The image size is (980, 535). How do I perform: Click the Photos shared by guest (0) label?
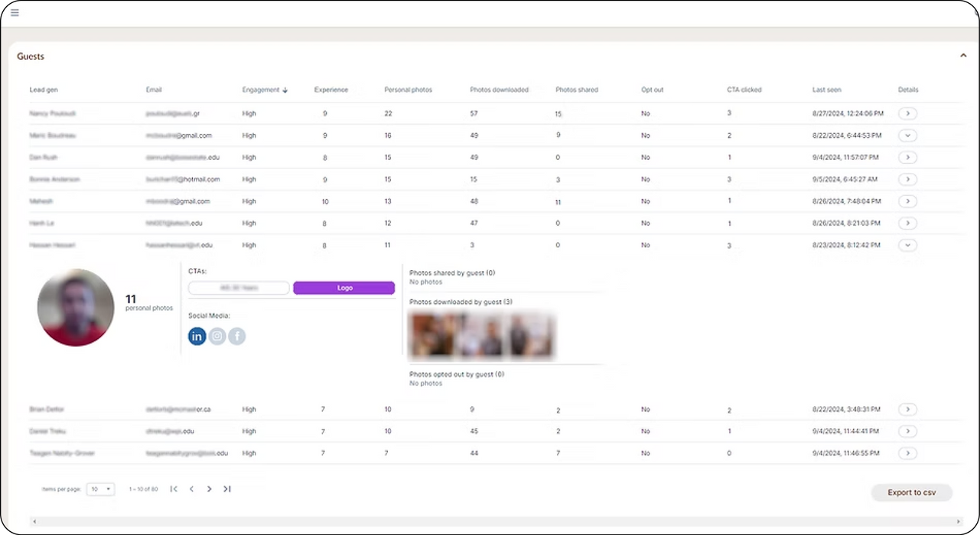[x=452, y=272]
